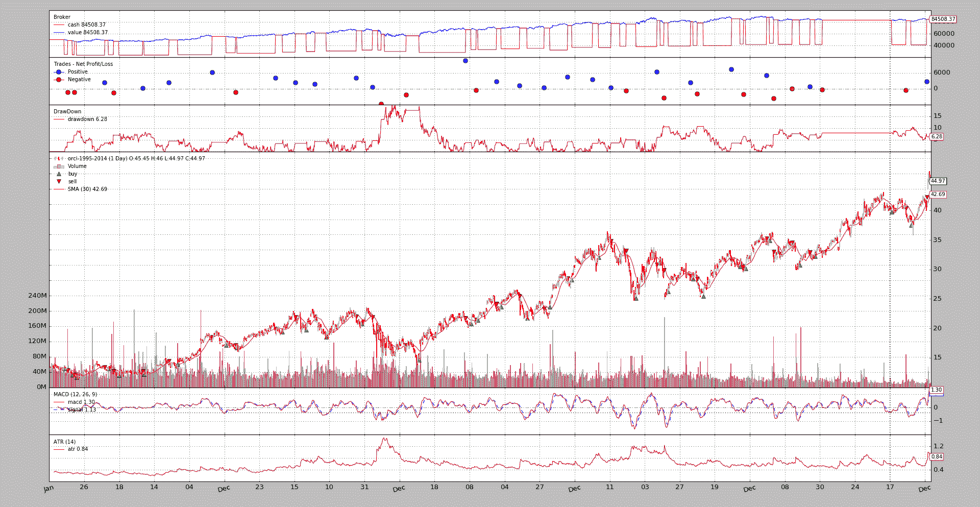Click the 'Trades - Net Profit/Loss' title
Image resolution: width=980 pixels, height=507 pixels.
click(83, 64)
